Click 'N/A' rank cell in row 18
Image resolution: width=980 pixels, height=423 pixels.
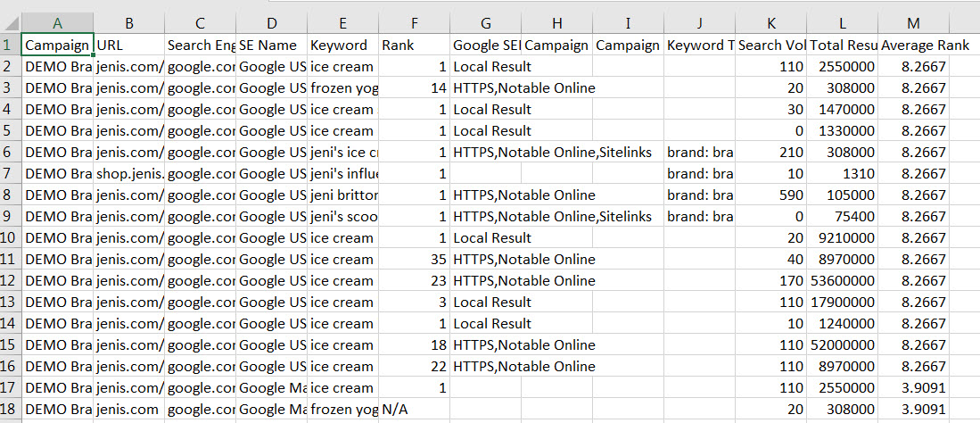coord(415,409)
